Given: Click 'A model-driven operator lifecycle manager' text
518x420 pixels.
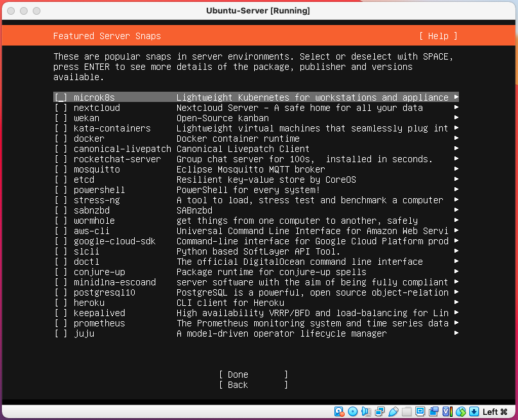Looking at the screenshot, I should [281, 333].
